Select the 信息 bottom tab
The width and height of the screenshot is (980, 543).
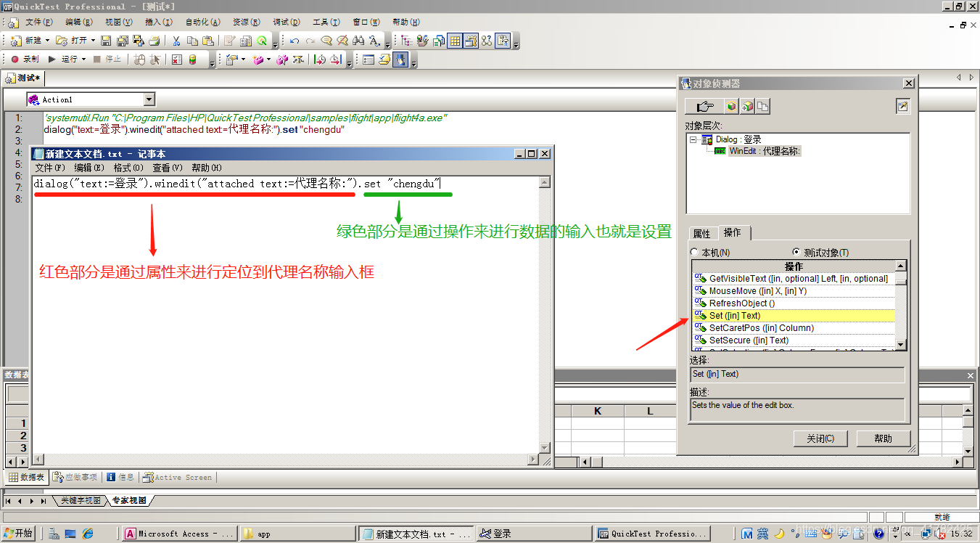click(x=120, y=478)
